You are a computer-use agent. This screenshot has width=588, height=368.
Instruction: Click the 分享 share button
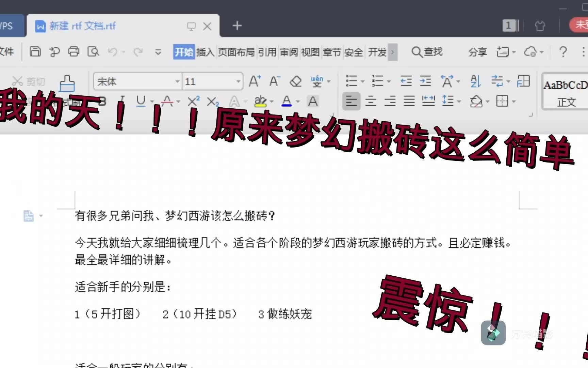point(478,52)
